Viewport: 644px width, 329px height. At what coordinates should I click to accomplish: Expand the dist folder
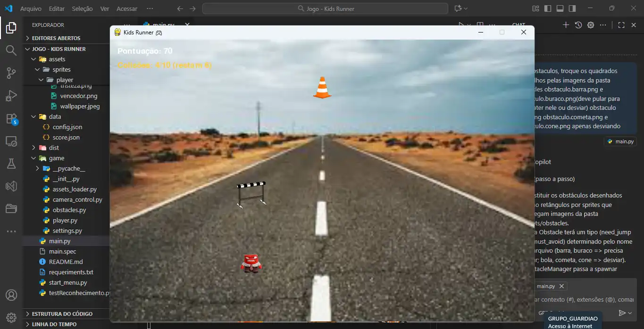point(54,148)
